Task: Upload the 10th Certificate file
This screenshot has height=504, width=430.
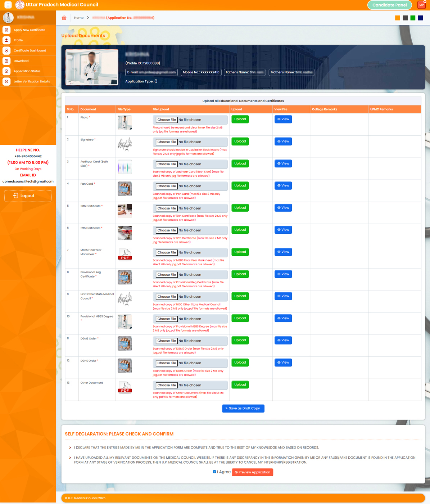Action: click(240, 208)
